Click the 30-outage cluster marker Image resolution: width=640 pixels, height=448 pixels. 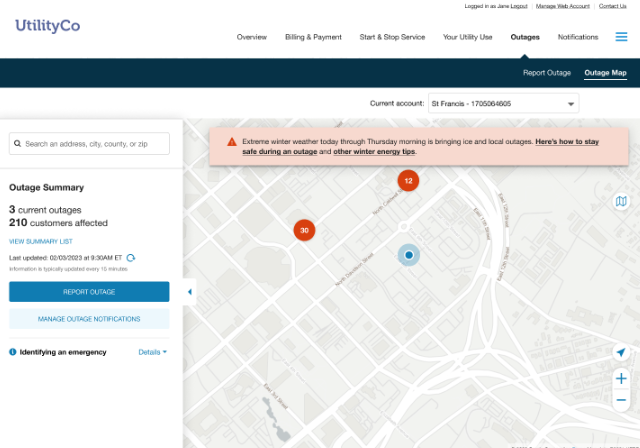305,230
